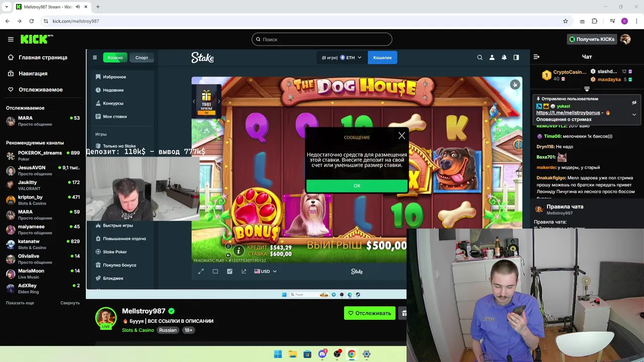Click Mellstroy987 LIVE channel avatar
644x362 pixels.
click(106, 318)
